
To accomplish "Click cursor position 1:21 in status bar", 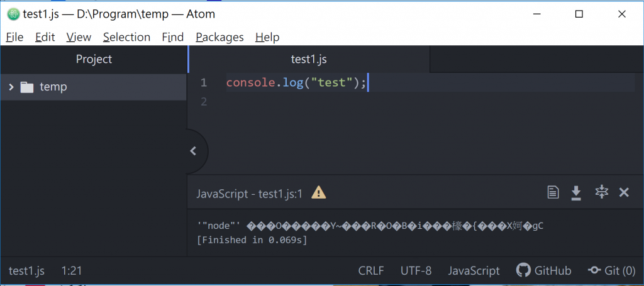I will coord(72,271).
